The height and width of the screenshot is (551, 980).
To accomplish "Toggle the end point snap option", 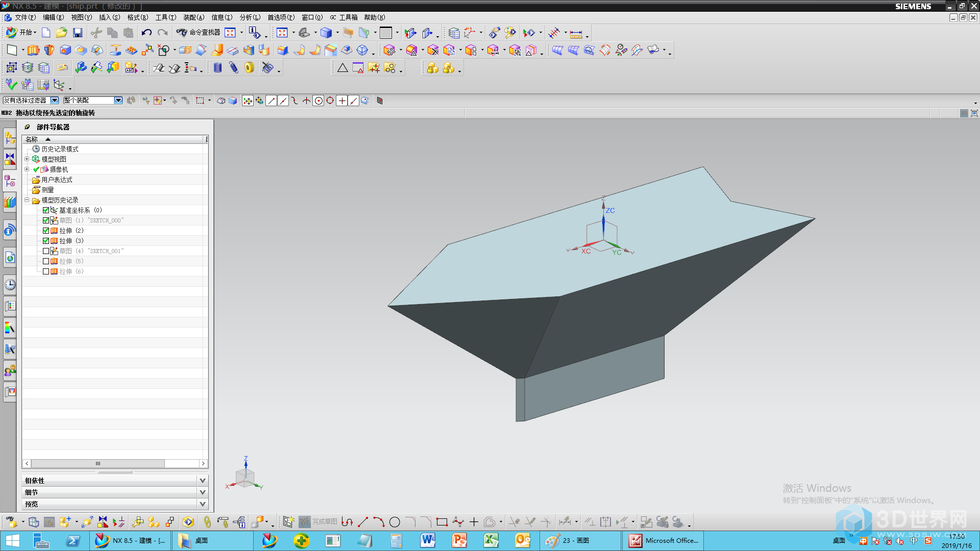I will (271, 101).
